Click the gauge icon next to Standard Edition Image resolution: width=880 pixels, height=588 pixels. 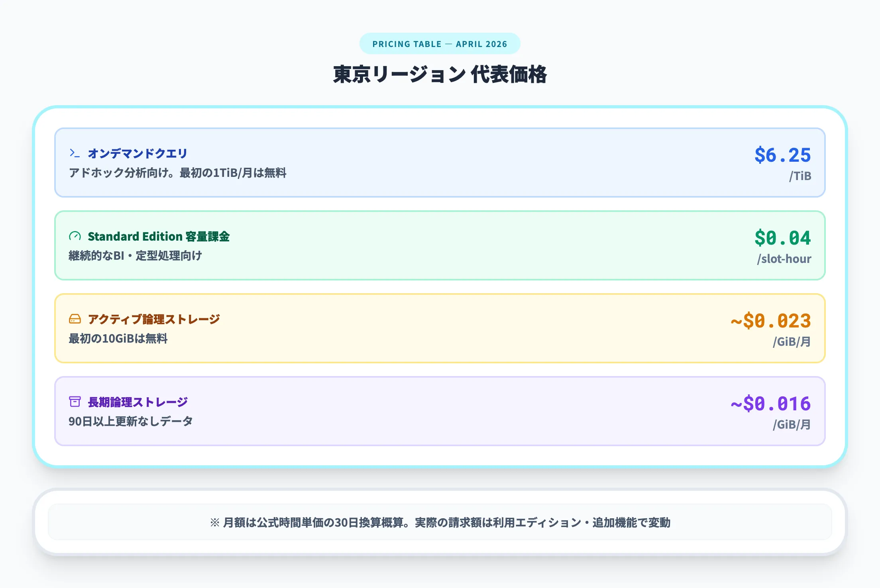[x=74, y=236]
